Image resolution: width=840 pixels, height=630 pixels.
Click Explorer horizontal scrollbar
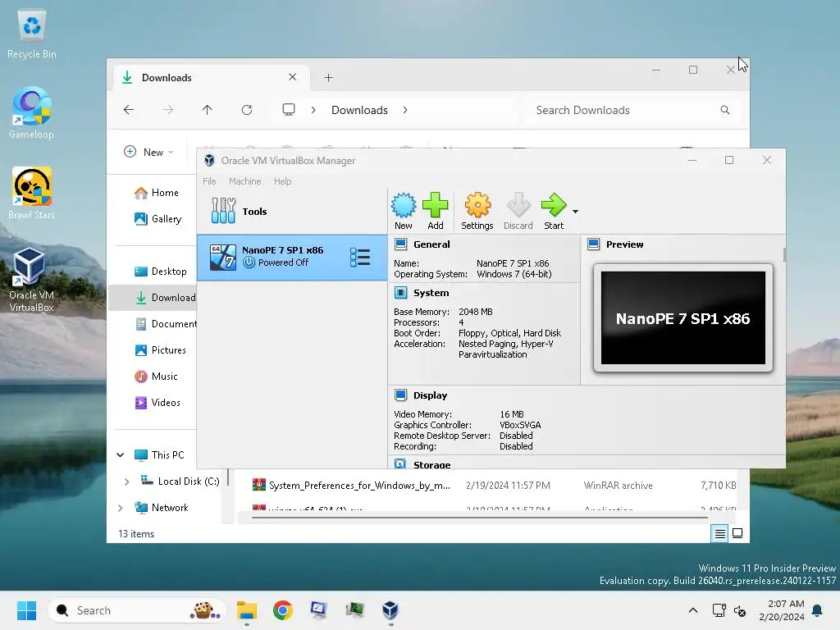(x=479, y=518)
